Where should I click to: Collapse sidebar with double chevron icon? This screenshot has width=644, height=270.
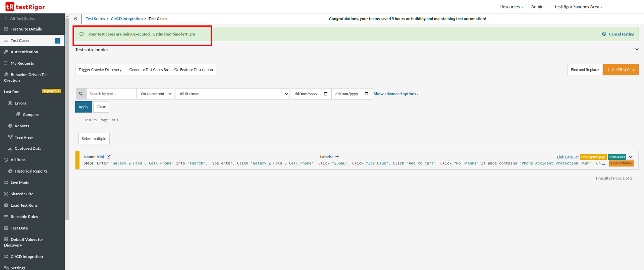click(x=75, y=19)
